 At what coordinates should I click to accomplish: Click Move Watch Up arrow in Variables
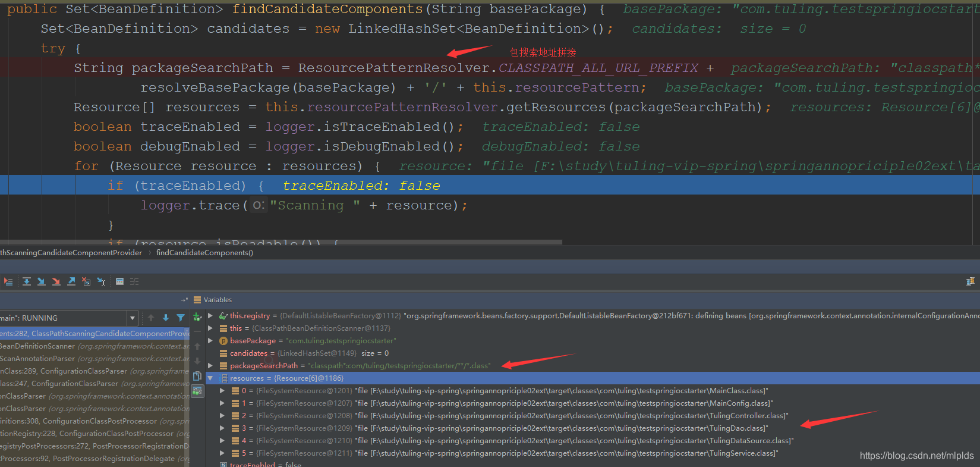click(197, 346)
